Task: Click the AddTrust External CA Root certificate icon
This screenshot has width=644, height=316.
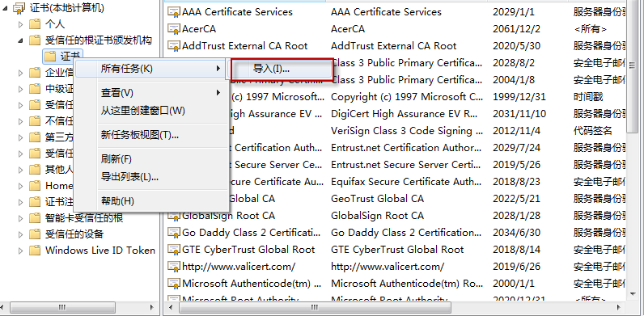Action: coord(174,46)
